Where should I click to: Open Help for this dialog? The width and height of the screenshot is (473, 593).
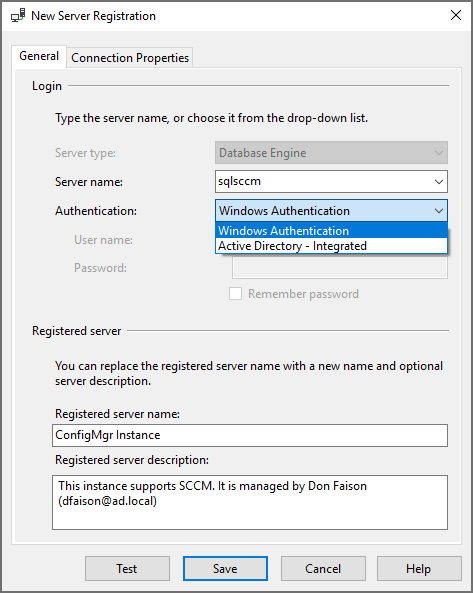tap(419, 568)
